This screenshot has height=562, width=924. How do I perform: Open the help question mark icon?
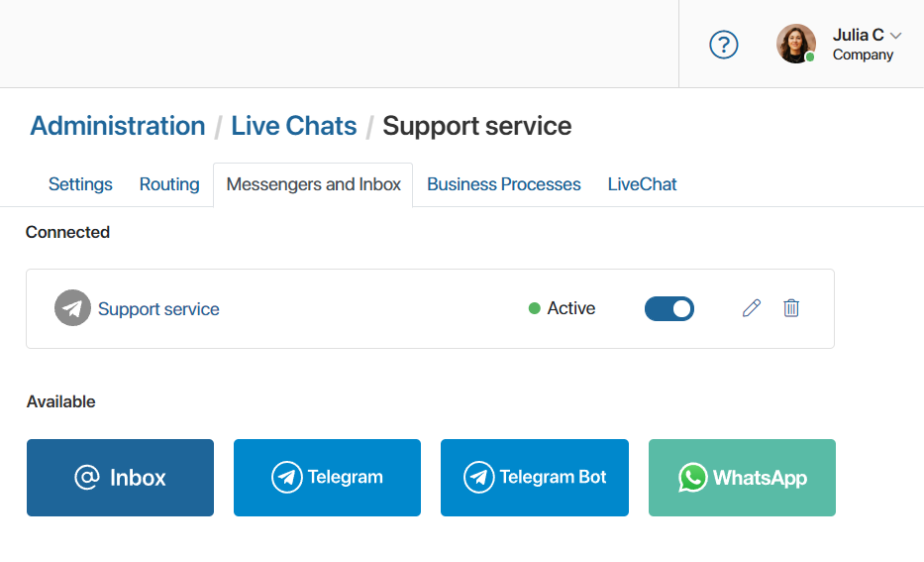723,45
